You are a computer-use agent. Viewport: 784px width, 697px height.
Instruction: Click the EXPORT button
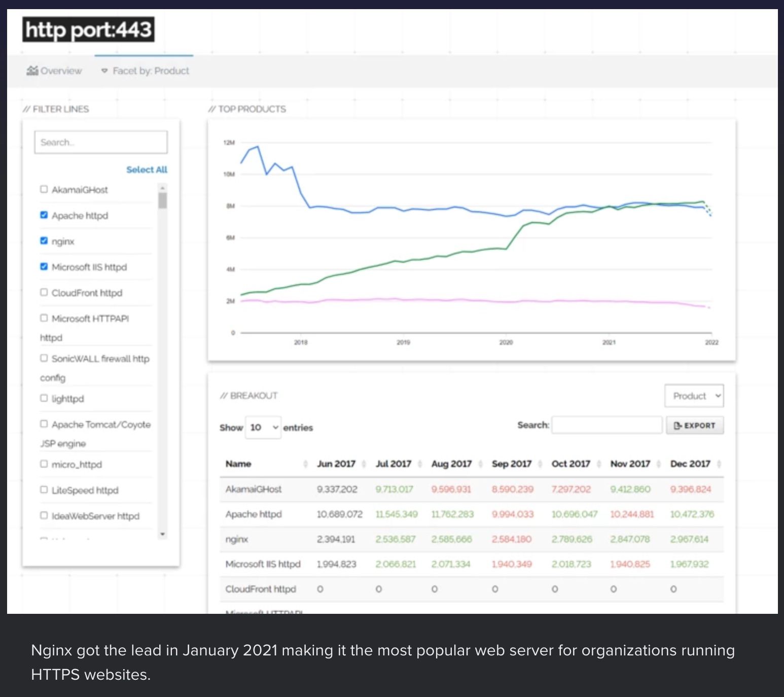pos(695,425)
